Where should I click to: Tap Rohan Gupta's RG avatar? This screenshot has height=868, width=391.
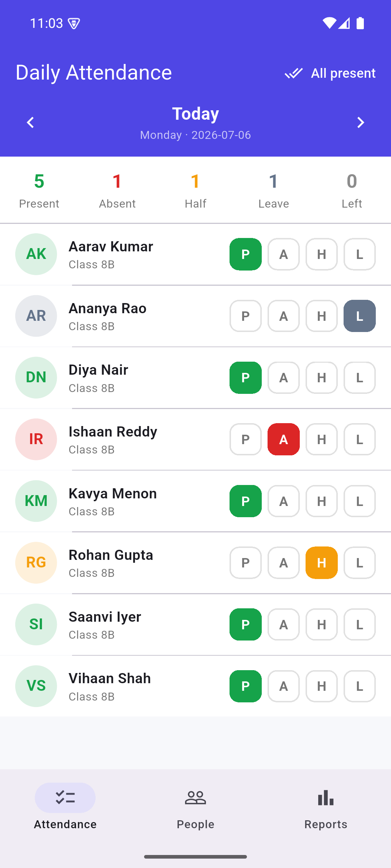coord(36,563)
